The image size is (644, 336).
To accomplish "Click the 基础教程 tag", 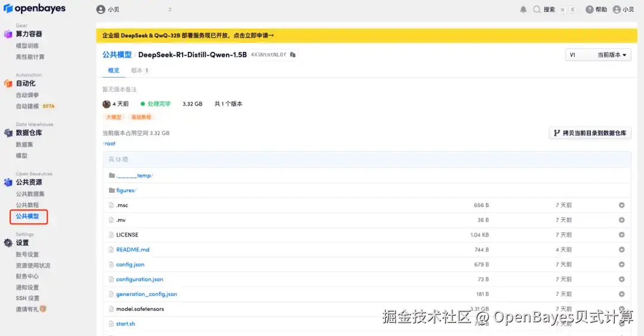I will [x=141, y=117].
